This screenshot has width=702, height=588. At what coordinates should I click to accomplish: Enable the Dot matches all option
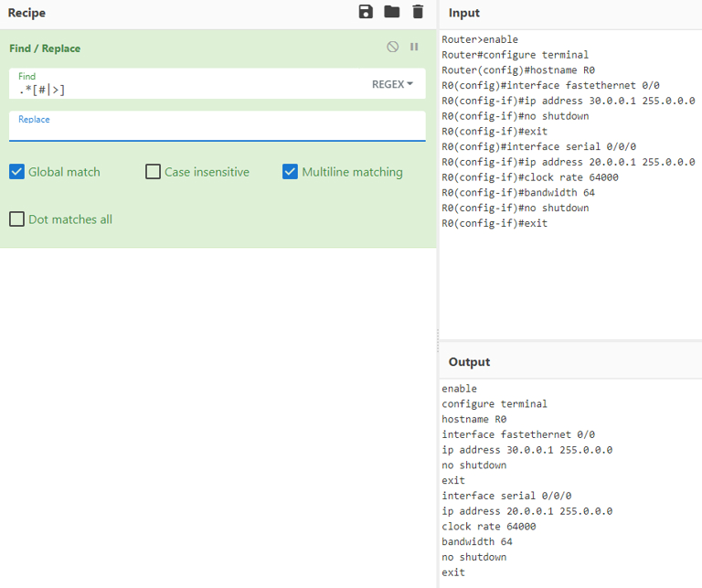click(x=16, y=219)
